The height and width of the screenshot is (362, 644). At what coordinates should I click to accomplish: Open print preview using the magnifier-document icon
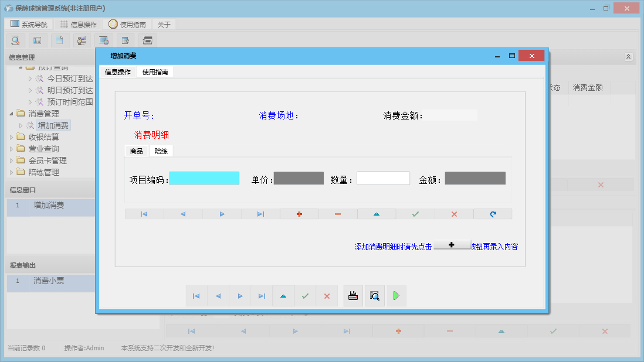[375, 296]
